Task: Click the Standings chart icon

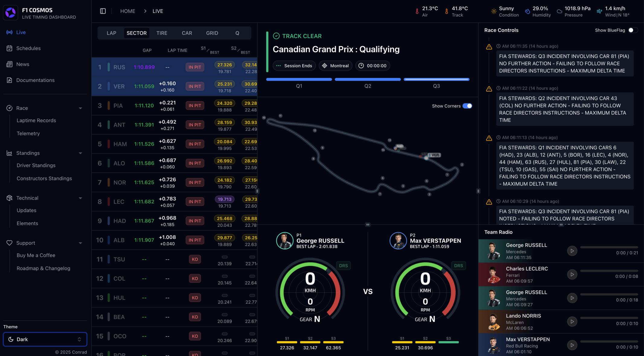Action: 9,153
